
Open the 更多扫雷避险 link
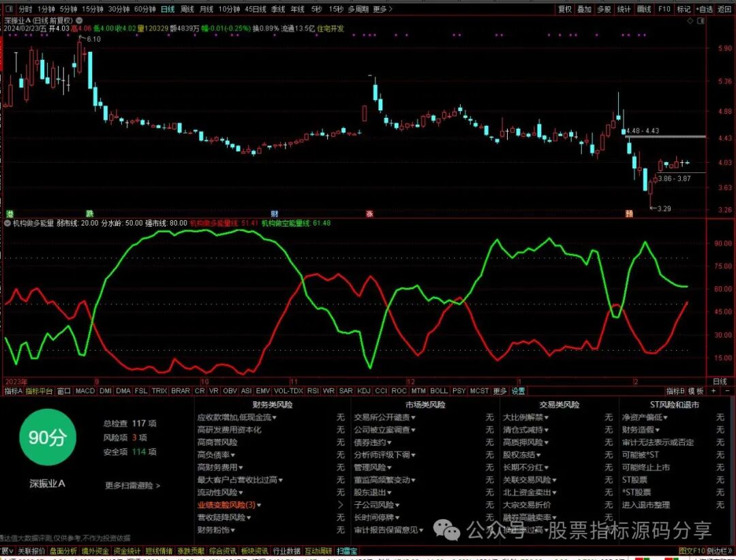tap(132, 485)
